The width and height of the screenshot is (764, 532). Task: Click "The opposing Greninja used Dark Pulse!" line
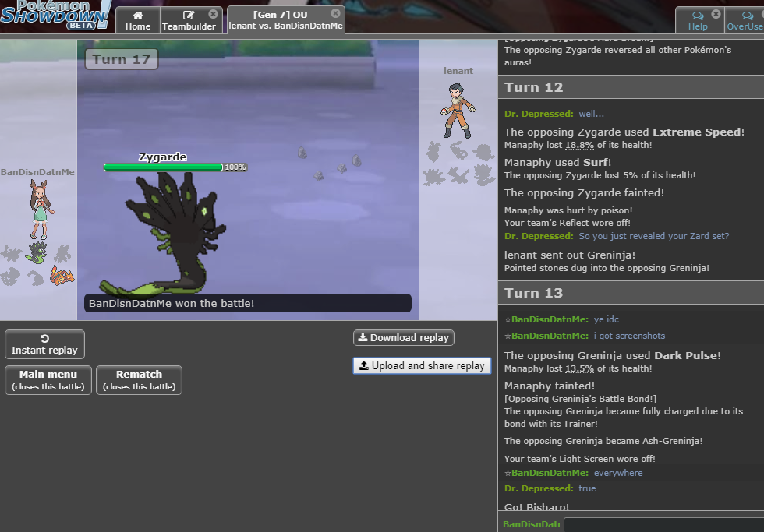pyautogui.click(x=613, y=355)
